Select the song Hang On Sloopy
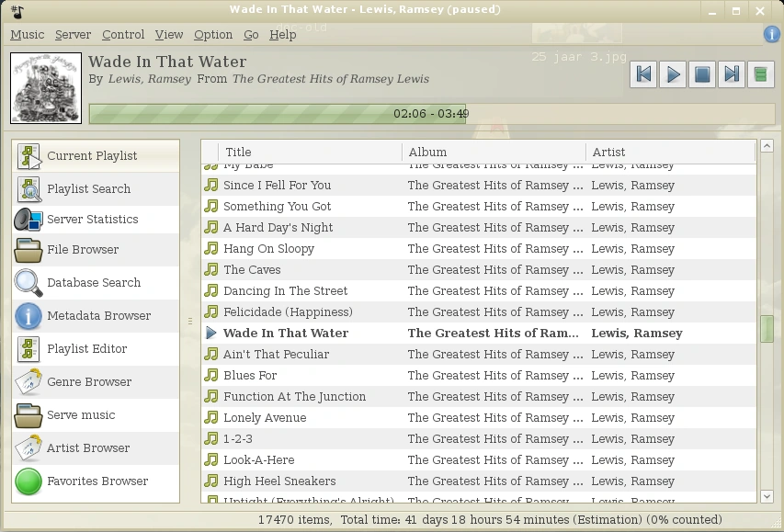 click(268, 249)
